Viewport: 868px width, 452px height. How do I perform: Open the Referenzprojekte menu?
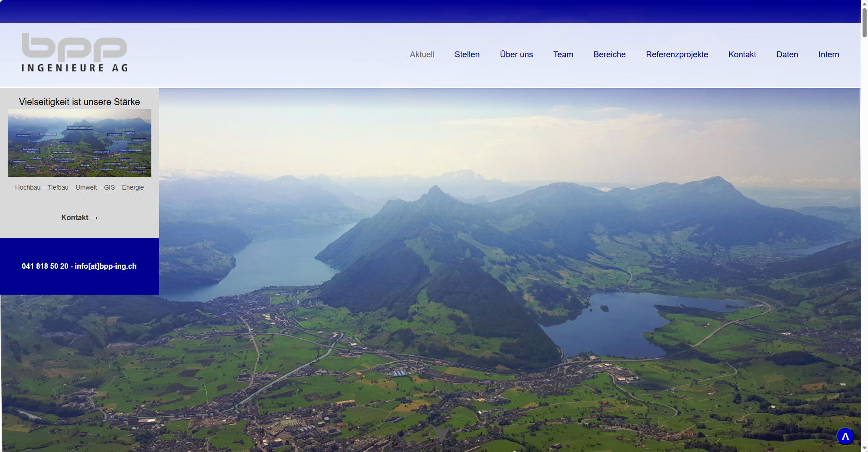(x=677, y=55)
